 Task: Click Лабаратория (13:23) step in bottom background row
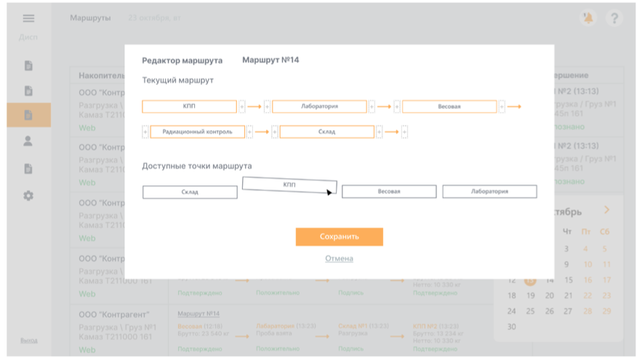coord(286,326)
